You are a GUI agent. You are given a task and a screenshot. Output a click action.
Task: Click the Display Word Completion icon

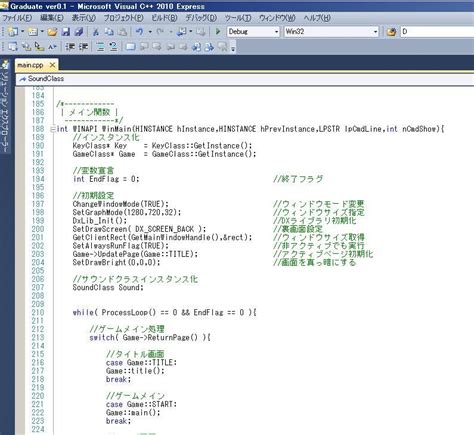tap(52, 47)
